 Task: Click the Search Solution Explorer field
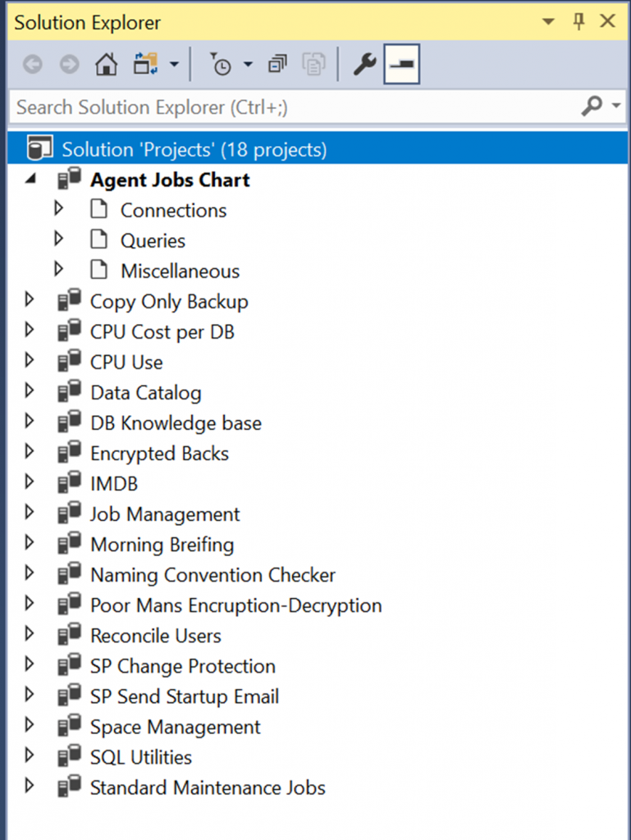[287, 107]
